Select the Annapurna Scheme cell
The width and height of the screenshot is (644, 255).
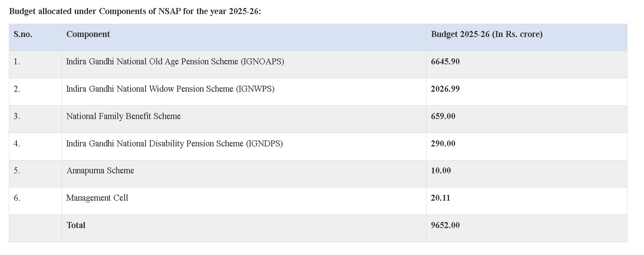point(100,171)
